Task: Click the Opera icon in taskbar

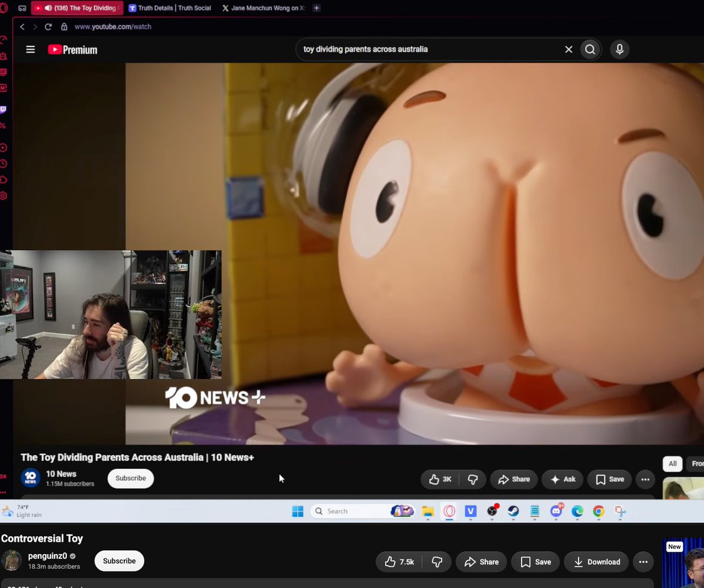Action: [x=449, y=511]
